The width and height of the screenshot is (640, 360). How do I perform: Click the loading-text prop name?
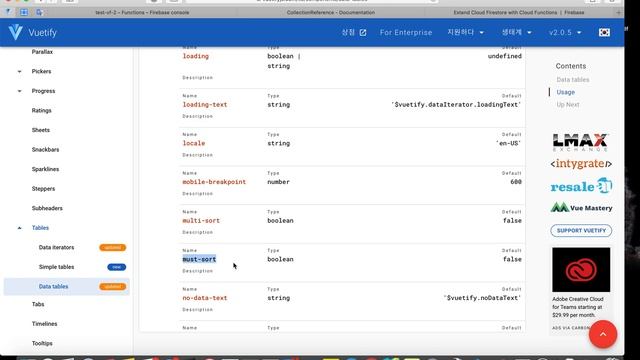coord(204,104)
